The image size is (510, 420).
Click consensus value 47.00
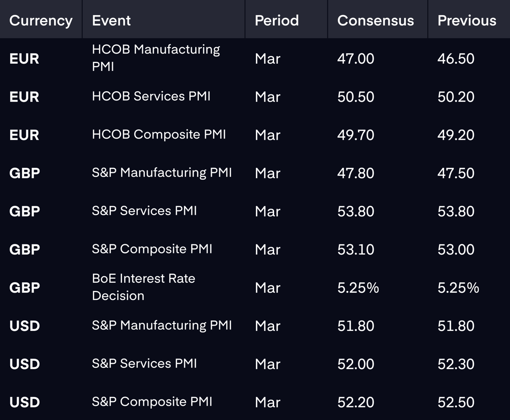point(356,59)
